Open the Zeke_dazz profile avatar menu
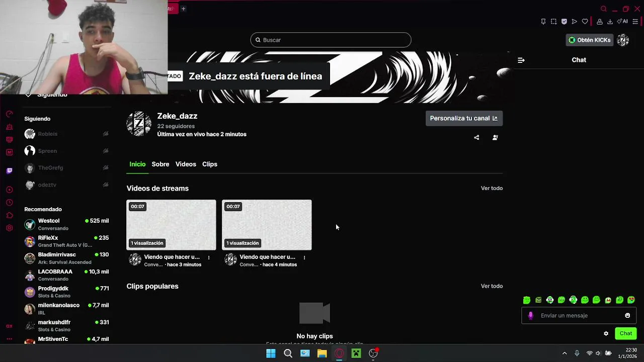This screenshot has height=362, width=644. [x=623, y=40]
